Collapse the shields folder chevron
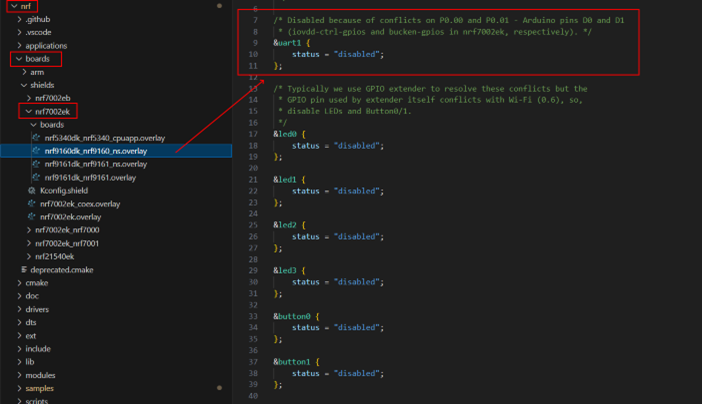Viewport: 702px width, 404px height. (x=24, y=85)
